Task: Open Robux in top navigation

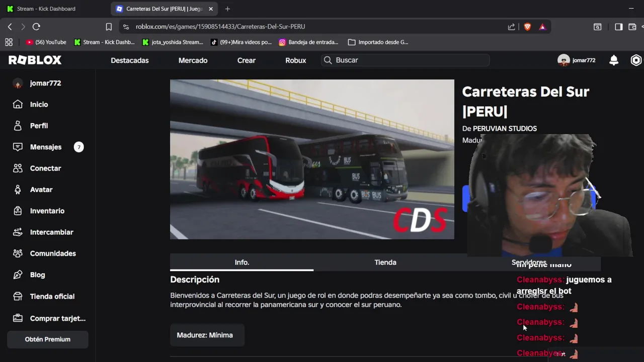Action: click(x=296, y=60)
